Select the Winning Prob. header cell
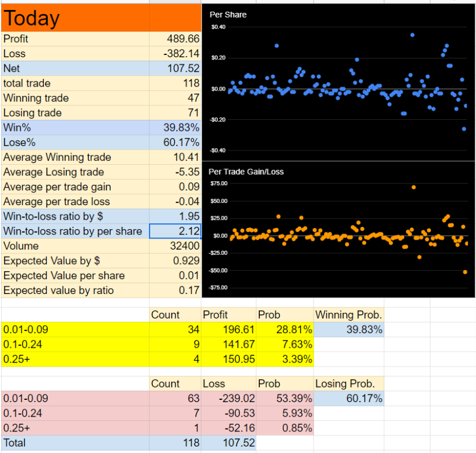 point(349,314)
